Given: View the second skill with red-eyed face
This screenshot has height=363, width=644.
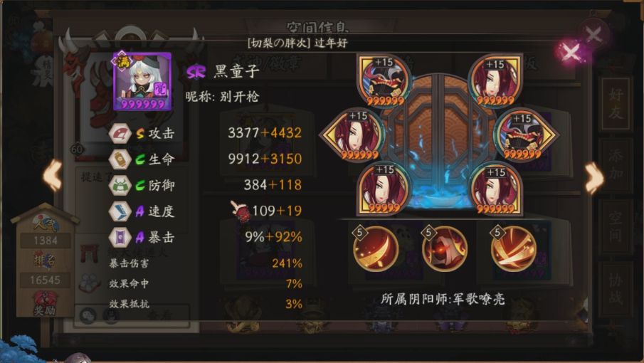Looking at the screenshot, I should [x=444, y=248].
